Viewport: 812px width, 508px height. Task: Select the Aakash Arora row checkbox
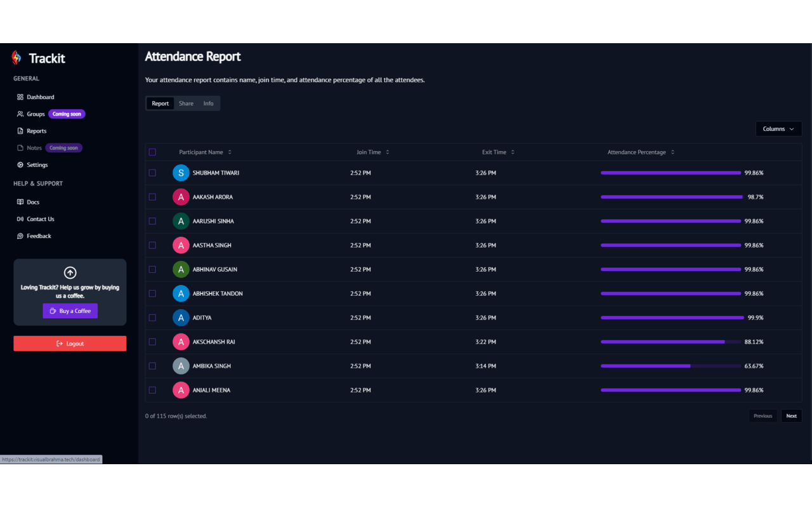(152, 197)
